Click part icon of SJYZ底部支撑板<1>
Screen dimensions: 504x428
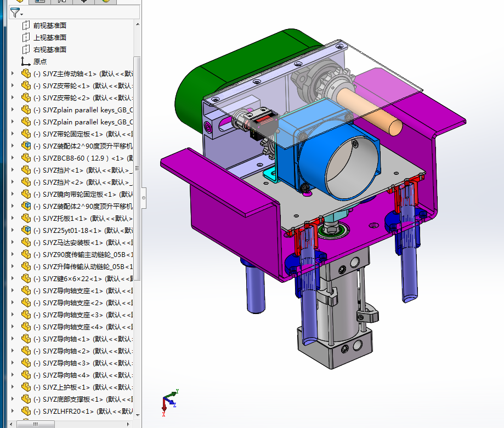pyautogui.click(x=26, y=399)
